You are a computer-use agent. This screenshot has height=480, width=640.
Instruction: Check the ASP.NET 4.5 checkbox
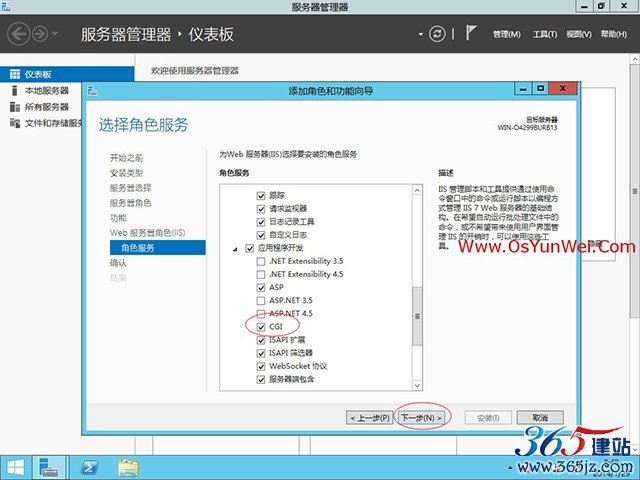pyautogui.click(x=261, y=314)
